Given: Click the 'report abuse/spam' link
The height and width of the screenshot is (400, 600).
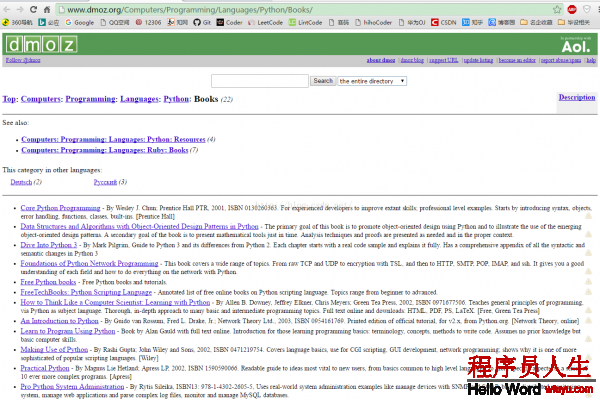Looking at the screenshot, I should [x=561, y=60].
